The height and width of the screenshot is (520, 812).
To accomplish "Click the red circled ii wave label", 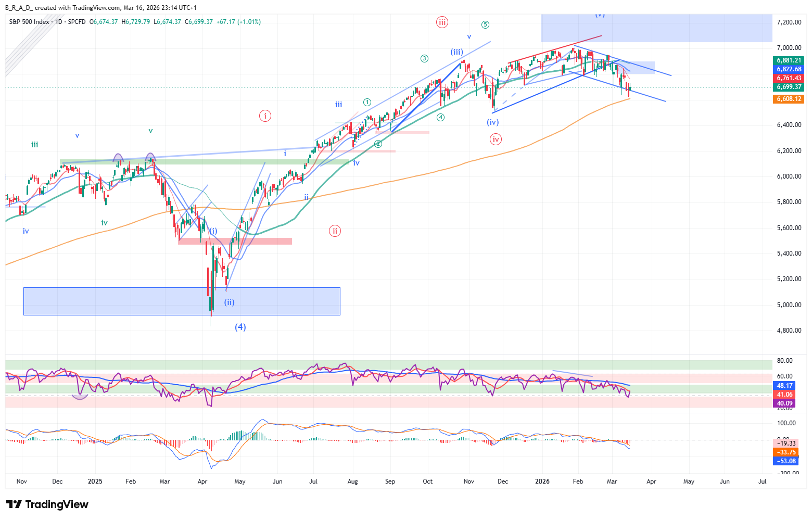I will point(335,231).
